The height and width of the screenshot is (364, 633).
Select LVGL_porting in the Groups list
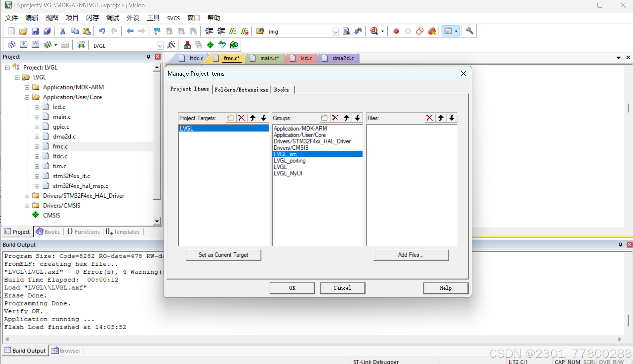[x=290, y=160]
